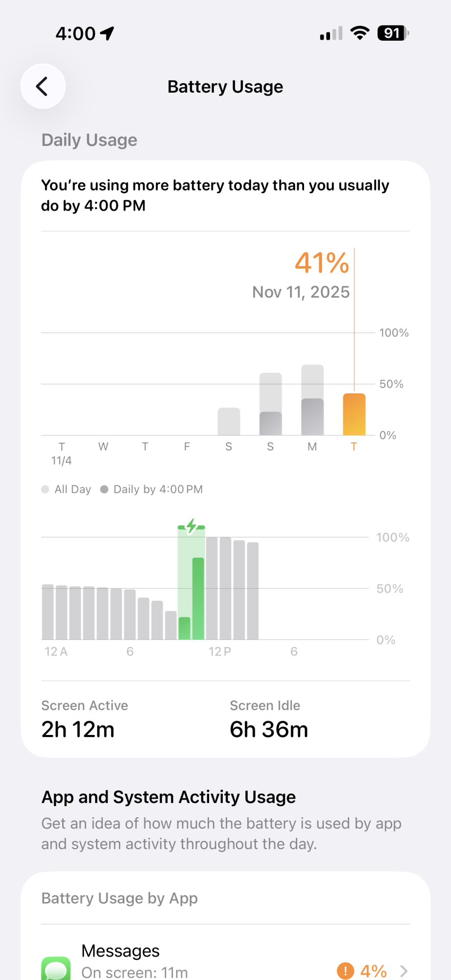Tap the green charging bolt icon

(x=191, y=527)
